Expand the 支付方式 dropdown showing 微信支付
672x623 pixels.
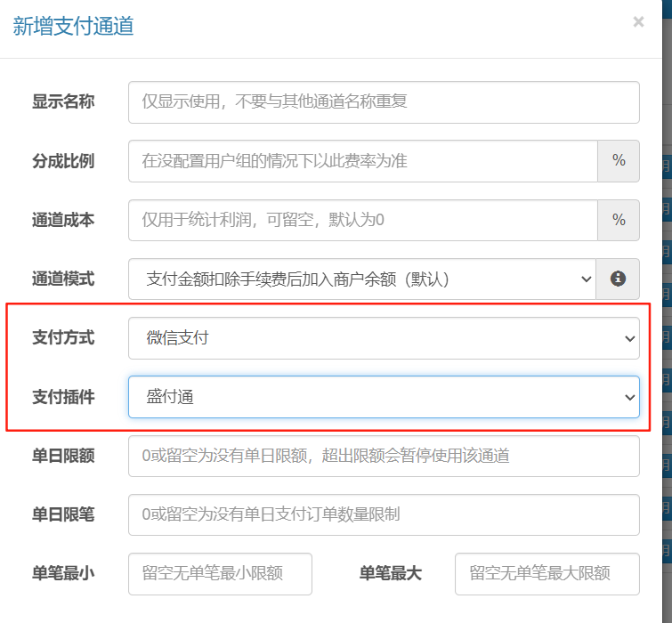pyautogui.click(x=384, y=338)
